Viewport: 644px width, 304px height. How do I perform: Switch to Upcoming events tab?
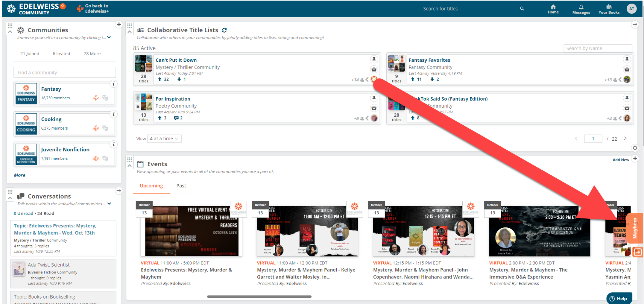(151, 186)
